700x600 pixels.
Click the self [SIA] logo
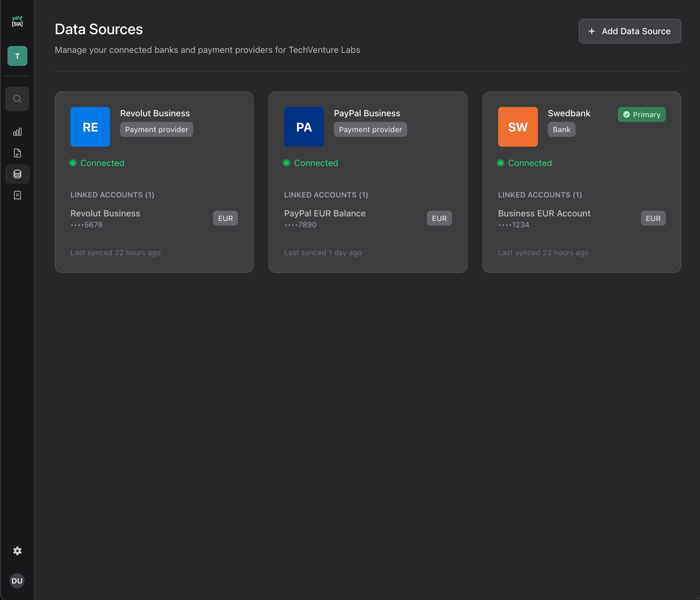coord(17,21)
